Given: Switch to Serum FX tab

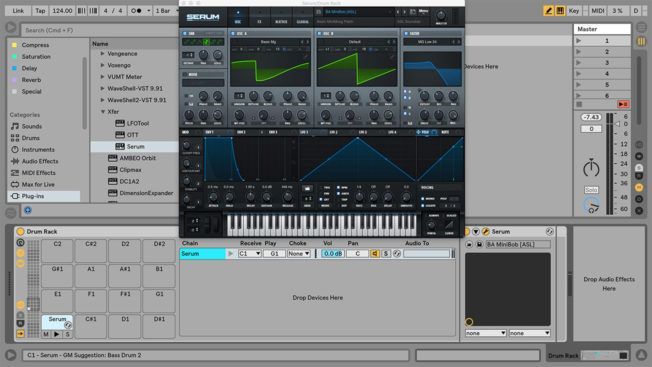Looking at the screenshot, I should 259,17.
